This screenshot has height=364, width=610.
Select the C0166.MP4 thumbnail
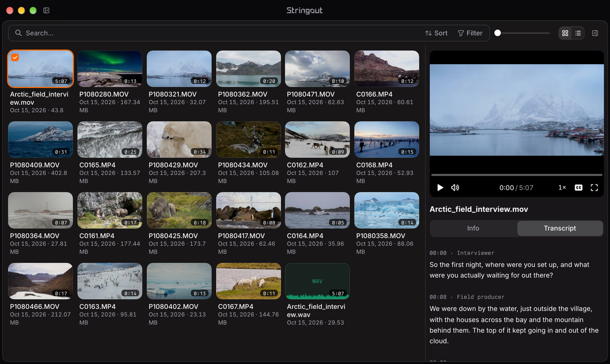point(387,69)
